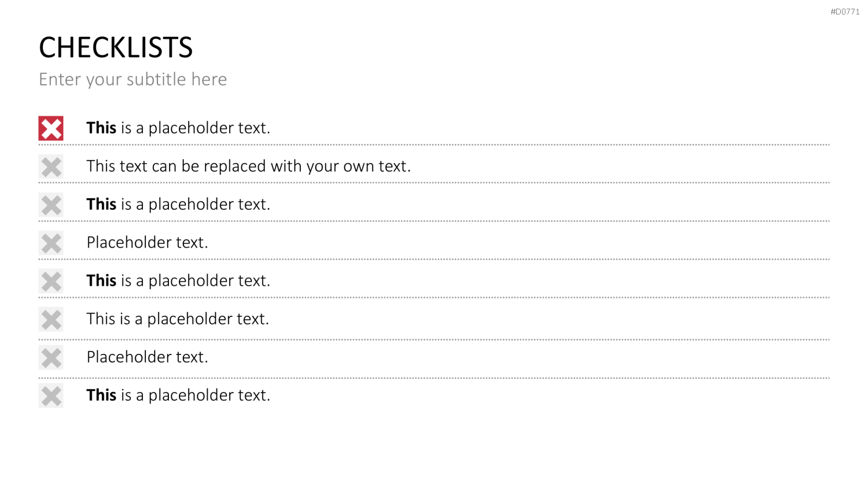Toggle gray X beside 'This text can be replaced'
The height and width of the screenshot is (488, 868).
pyautogui.click(x=51, y=167)
